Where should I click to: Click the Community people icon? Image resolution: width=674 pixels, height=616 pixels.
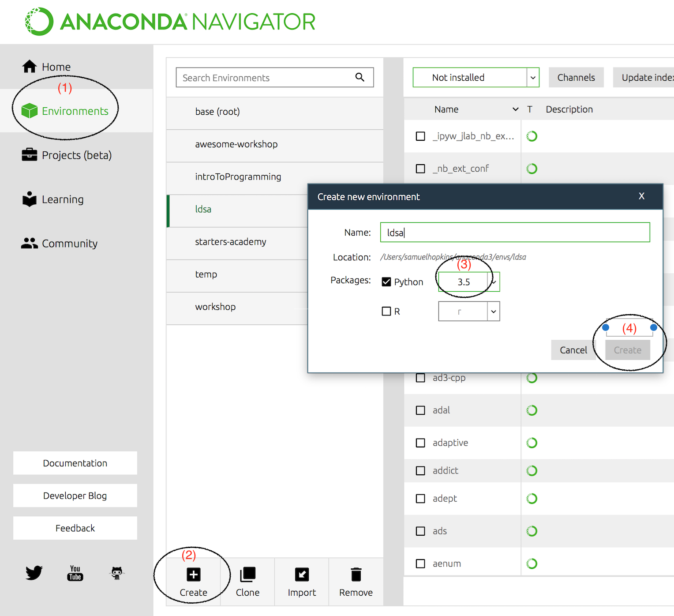(x=30, y=243)
